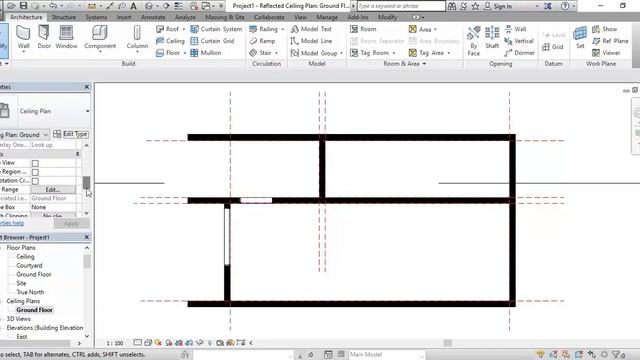Image resolution: width=640 pixels, height=360 pixels.
Task: Click the Edit Type button
Action: [71, 134]
